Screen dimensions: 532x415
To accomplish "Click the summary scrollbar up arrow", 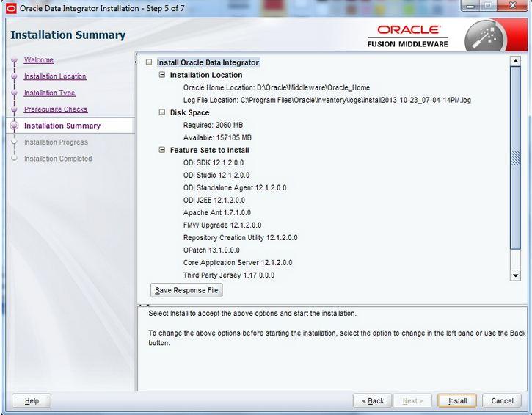I will tap(515, 61).
